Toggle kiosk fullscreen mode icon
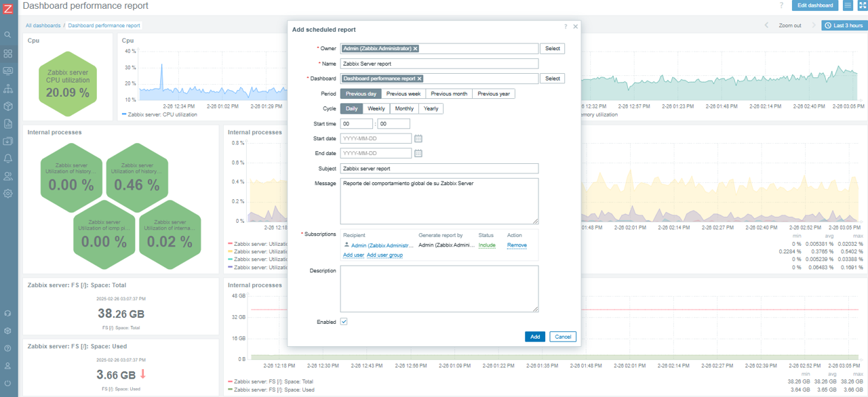Screen dimensions: 868x397 click(x=863, y=5)
